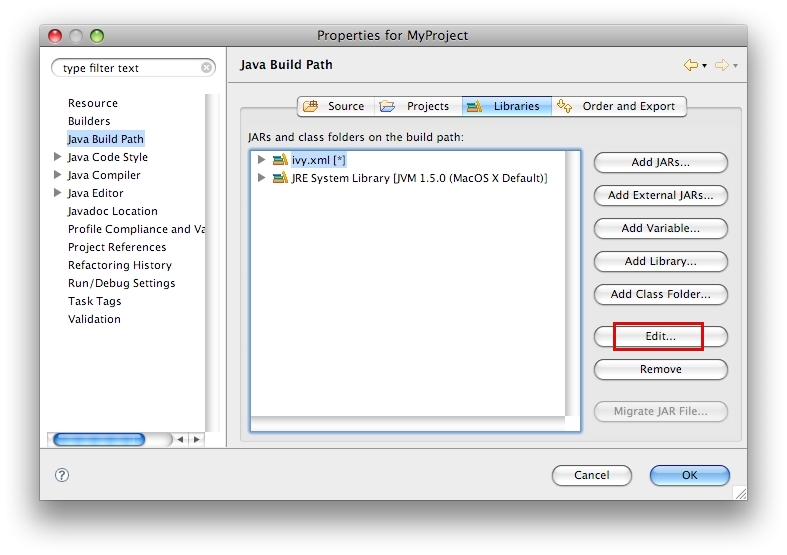Expand the Java Code Style category
This screenshot has height=555, width=787.
point(58,157)
